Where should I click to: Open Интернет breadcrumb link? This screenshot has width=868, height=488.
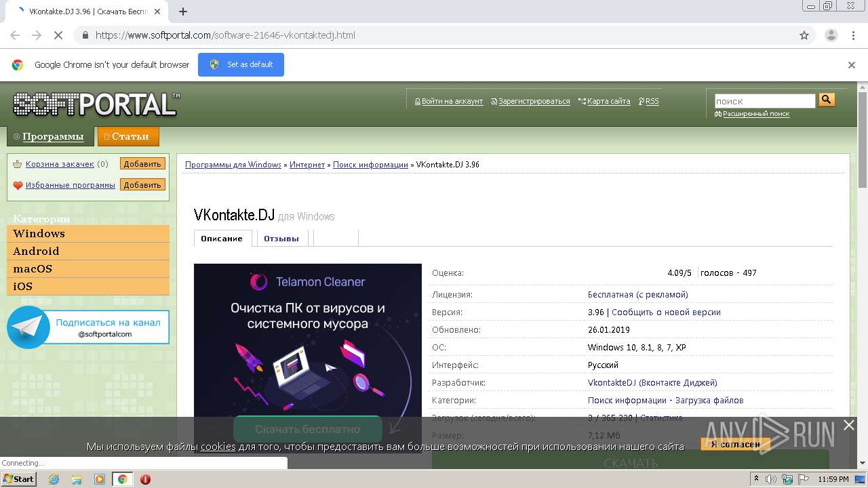(307, 165)
